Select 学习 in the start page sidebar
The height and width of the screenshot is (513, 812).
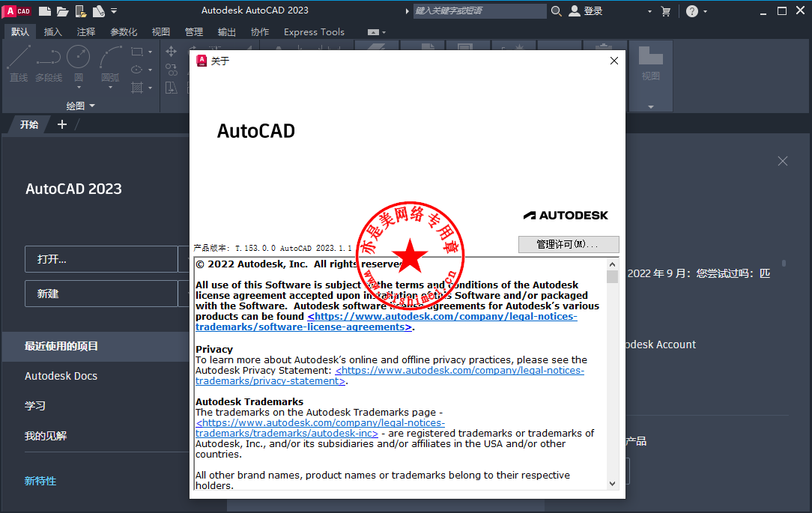(35, 406)
